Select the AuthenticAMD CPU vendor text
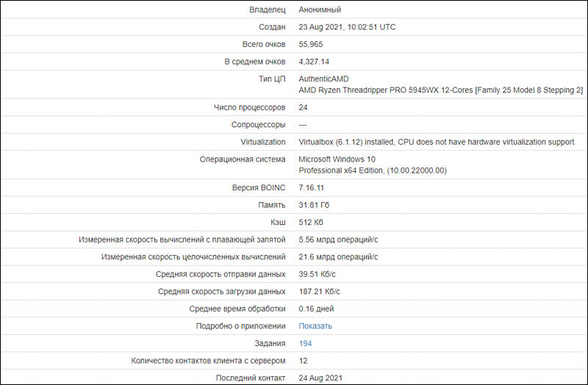Viewport: 588px width, 385px height. pos(323,79)
